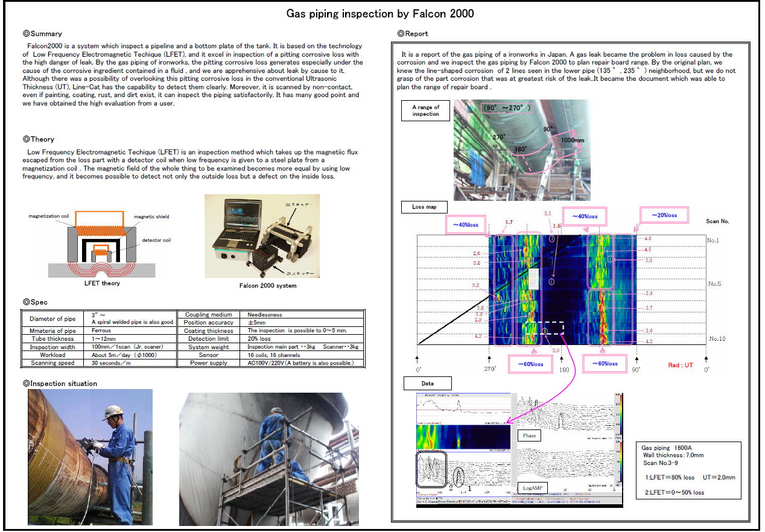Viewport: 765px width, 532px height.
Task: Click the "magnetic shield" label
Action: 151,217
